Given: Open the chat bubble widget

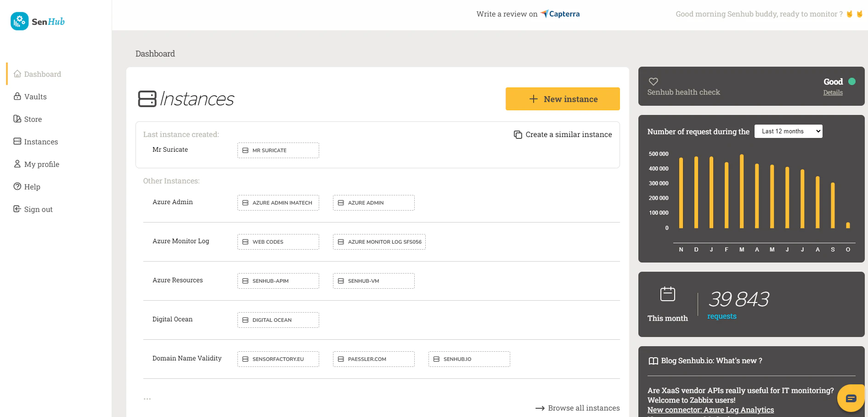Looking at the screenshot, I should [x=851, y=398].
